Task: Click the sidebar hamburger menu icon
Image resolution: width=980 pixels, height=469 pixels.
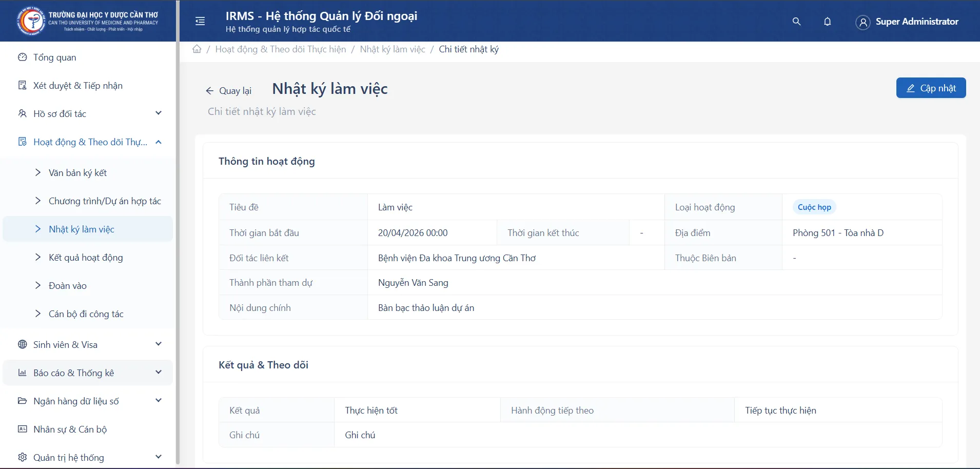Action: coord(200,21)
